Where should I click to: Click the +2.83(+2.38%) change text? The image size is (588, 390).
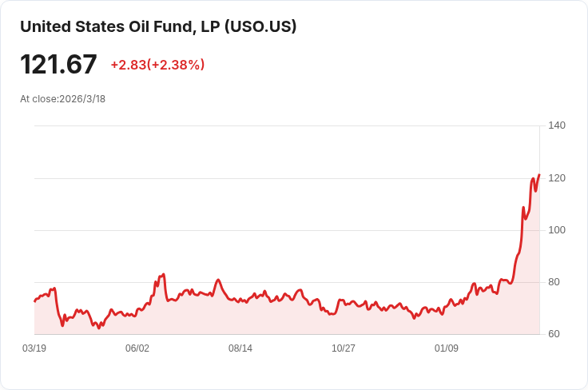157,65
